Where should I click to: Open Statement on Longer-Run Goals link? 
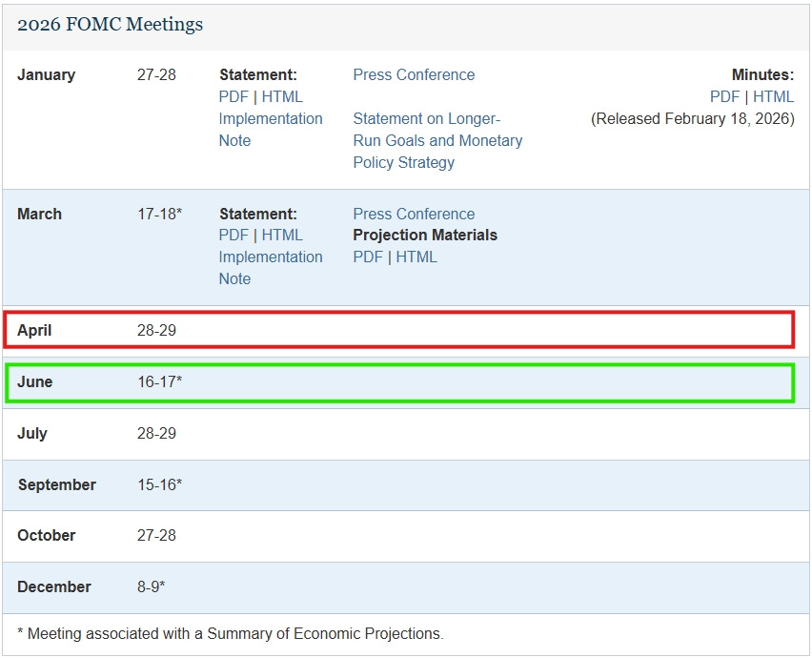(x=437, y=140)
